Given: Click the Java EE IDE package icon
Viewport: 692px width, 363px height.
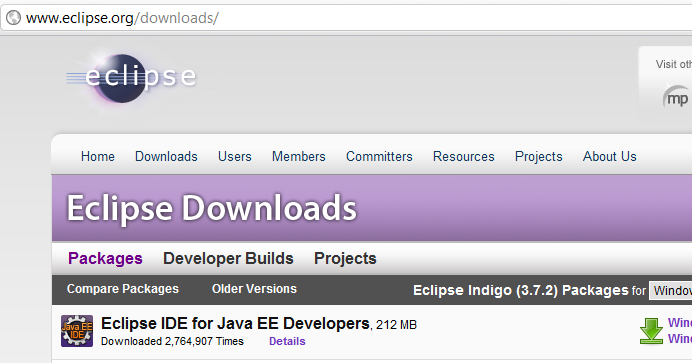Looking at the screenshot, I should point(77,331).
